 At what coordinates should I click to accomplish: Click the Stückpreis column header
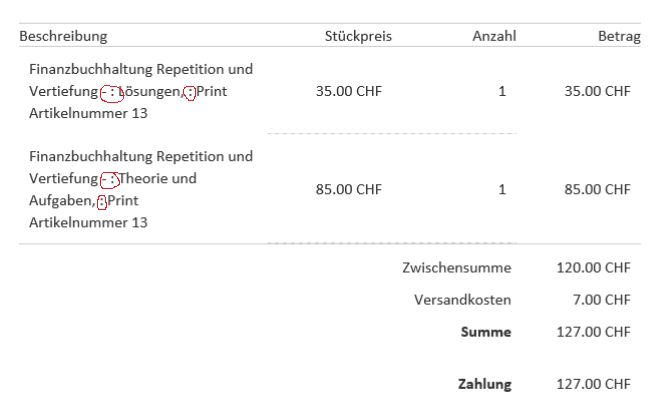pos(358,37)
